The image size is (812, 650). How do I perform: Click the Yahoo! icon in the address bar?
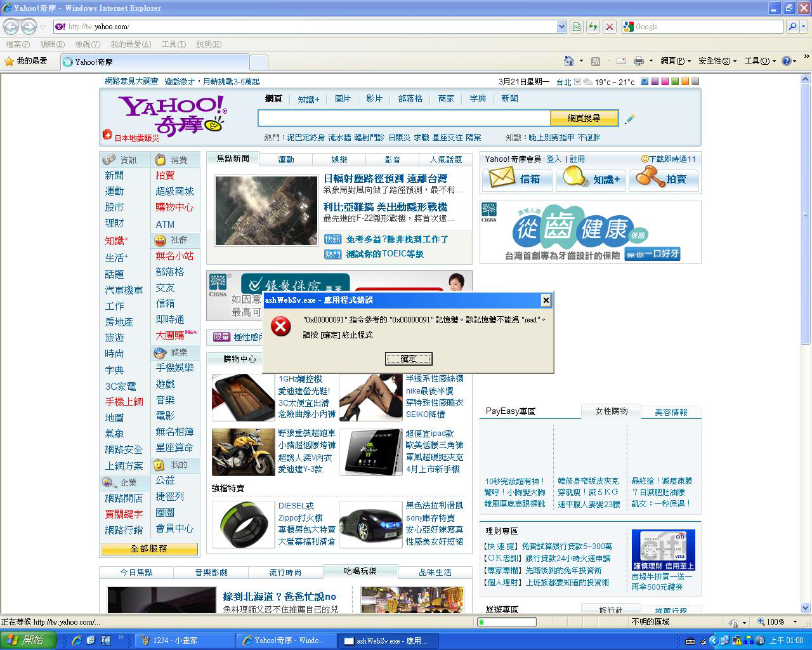[60, 27]
